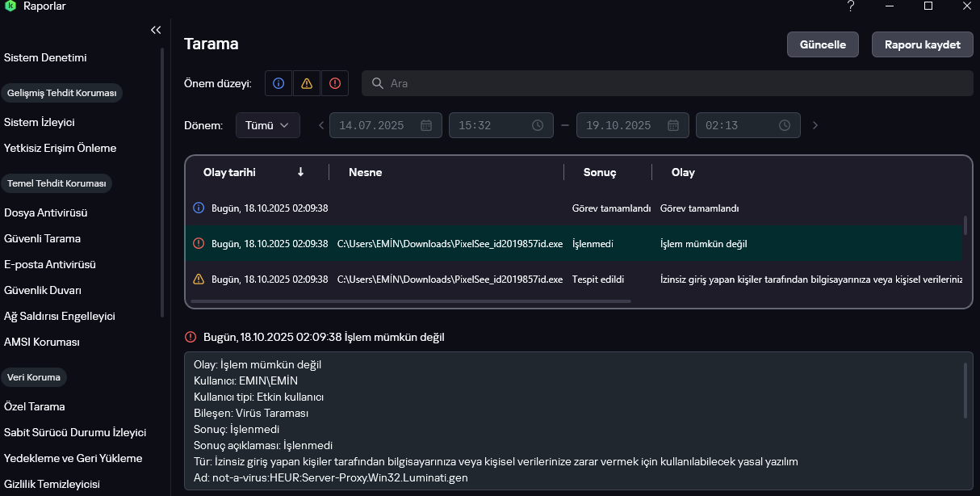Toggle the red critical severity filter
Screen dimensions: 980x496
coord(334,83)
